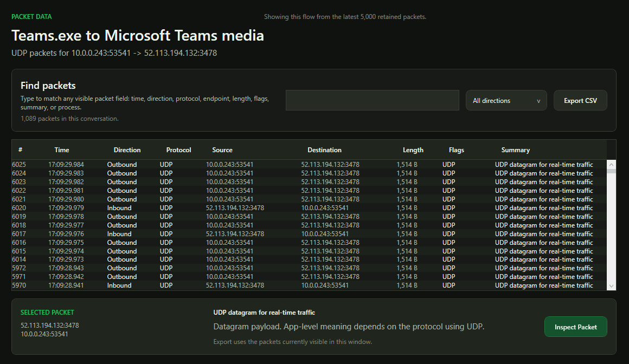
Task: Click the Find packets heading
Action: tap(48, 86)
